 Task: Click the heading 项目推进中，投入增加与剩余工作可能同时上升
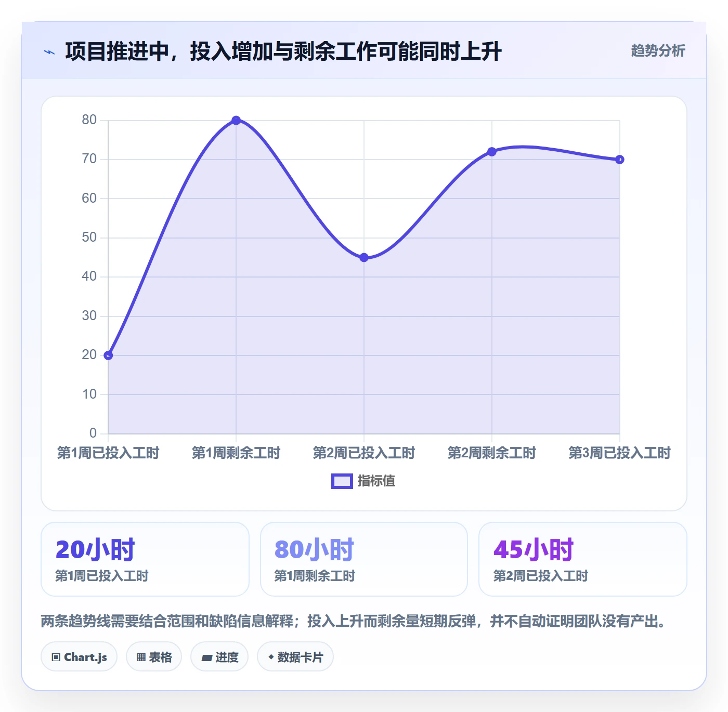tap(283, 51)
